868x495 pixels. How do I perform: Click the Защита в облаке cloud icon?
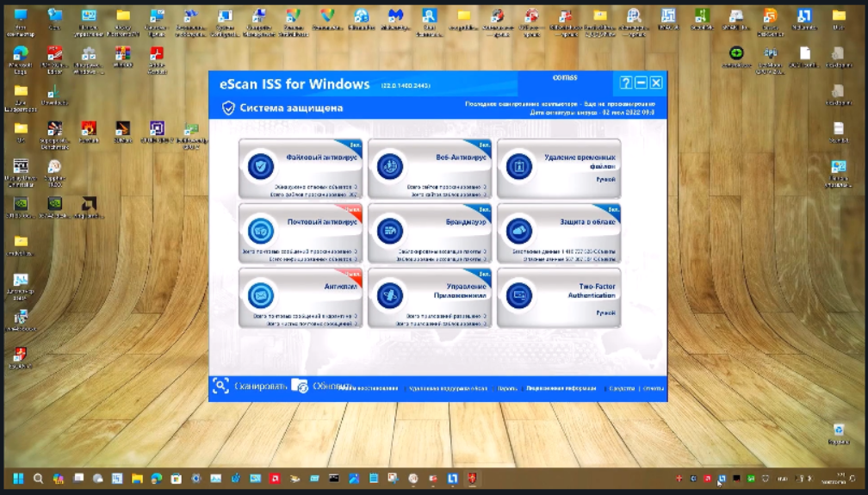point(518,231)
